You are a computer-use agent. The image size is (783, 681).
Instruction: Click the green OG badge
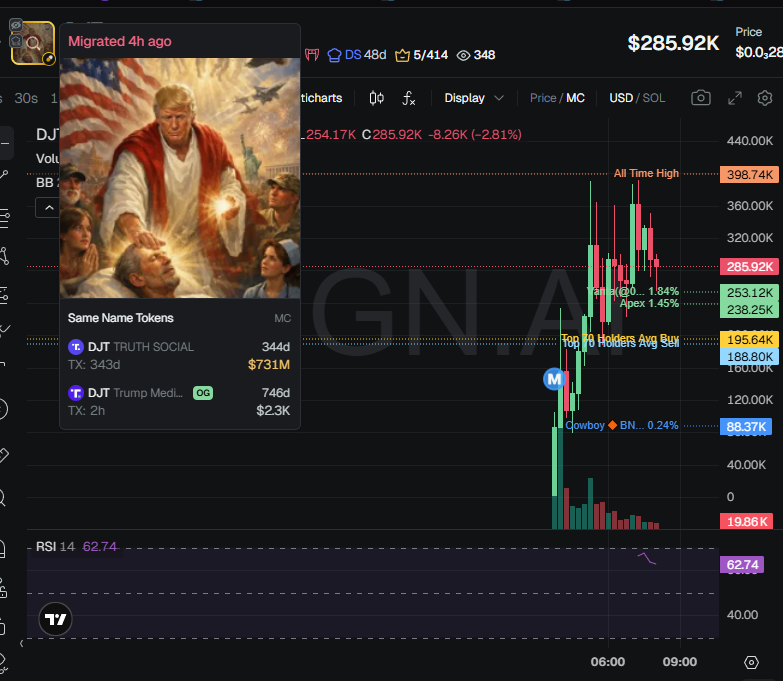tap(203, 393)
